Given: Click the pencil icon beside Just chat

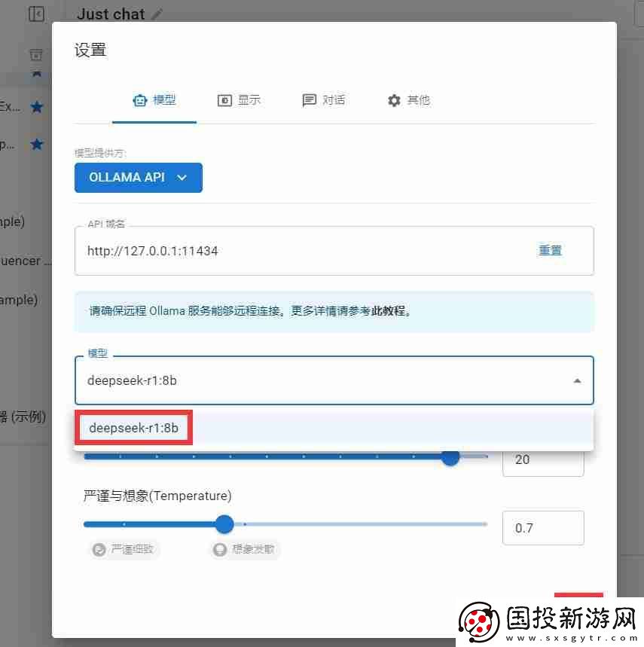Looking at the screenshot, I should click(157, 14).
